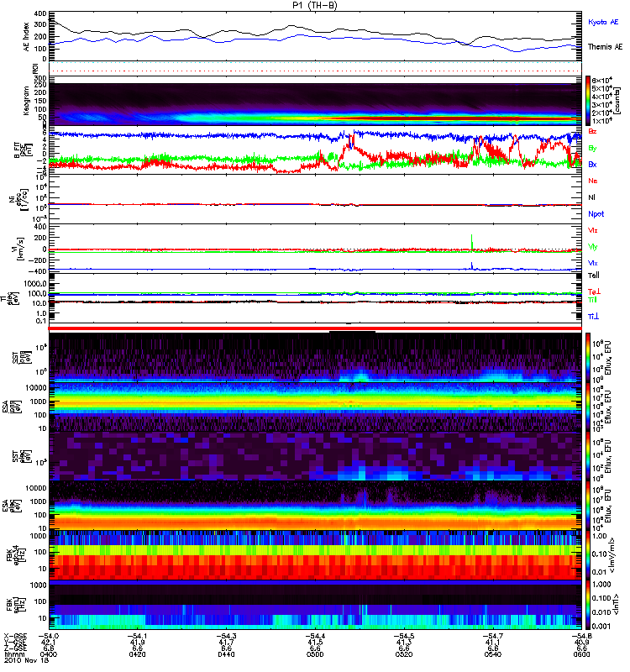630x672 pixels.
Task: Click the "-54.8" X-GSE position value
Action: point(581,637)
